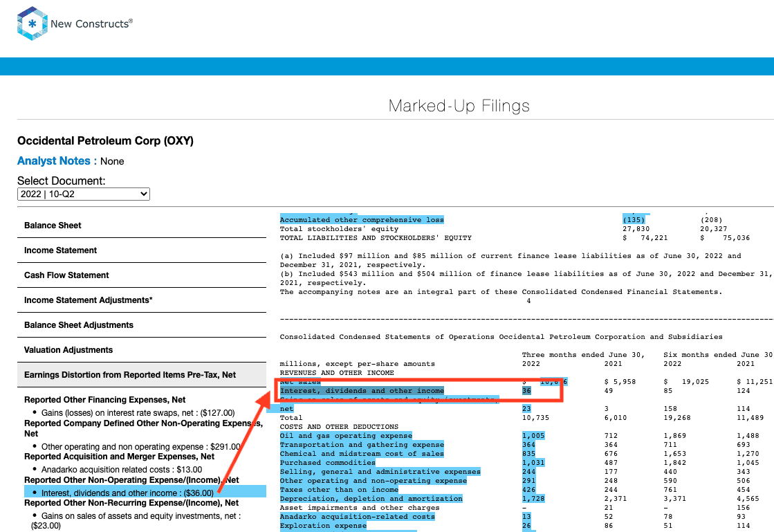Open the Balance Sheet Adjustments section

pyautogui.click(x=142, y=324)
